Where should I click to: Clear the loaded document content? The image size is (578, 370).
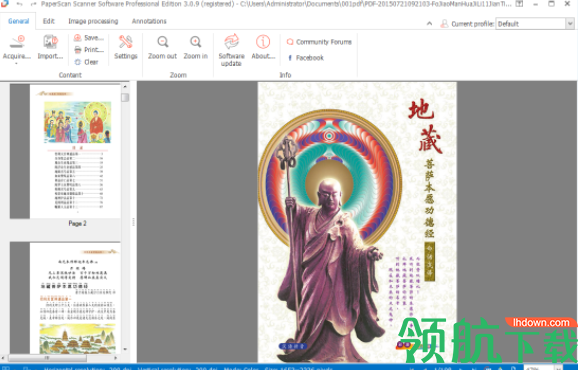pos(86,62)
